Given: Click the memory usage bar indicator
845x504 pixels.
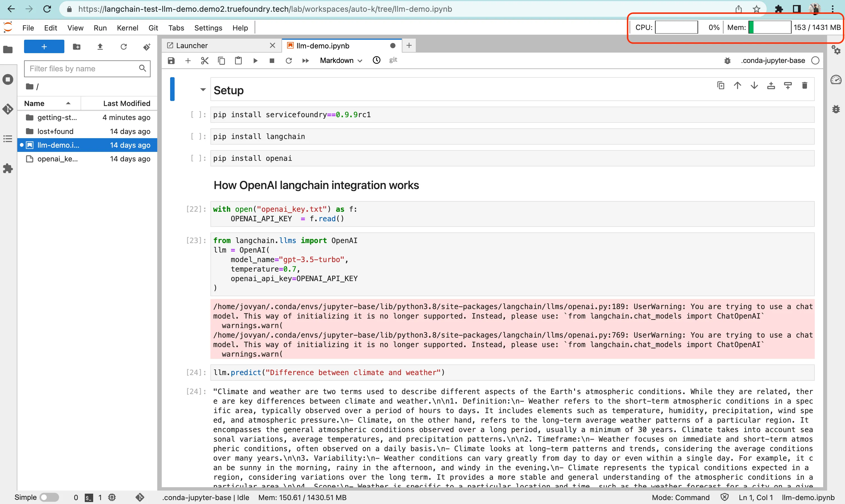Looking at the screenshot, I should point(769,27).
